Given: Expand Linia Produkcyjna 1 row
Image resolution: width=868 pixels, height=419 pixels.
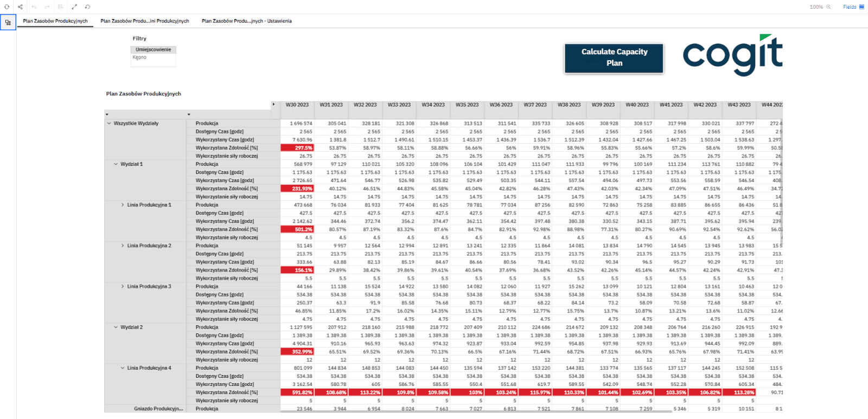Looking at the screenshot, I should [123, 205].
